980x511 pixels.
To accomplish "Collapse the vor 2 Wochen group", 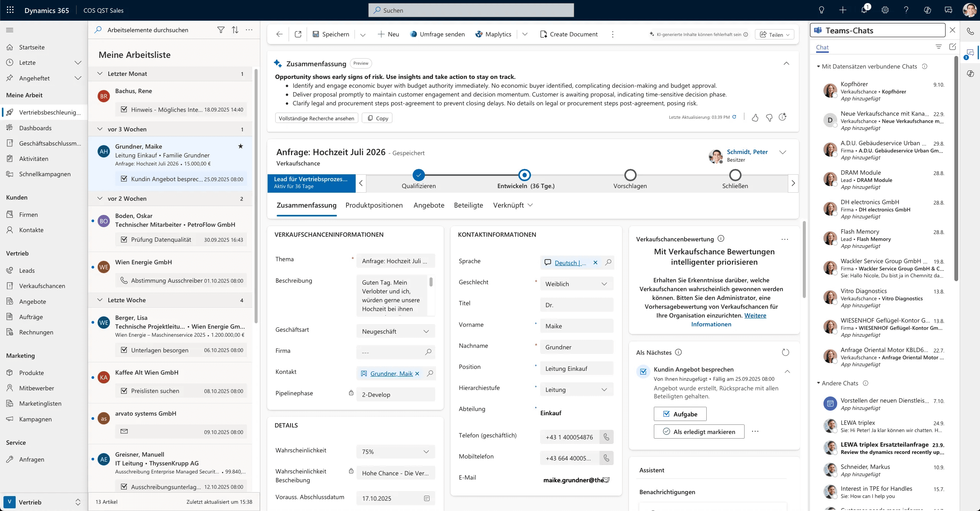I will tap(100, 198).
